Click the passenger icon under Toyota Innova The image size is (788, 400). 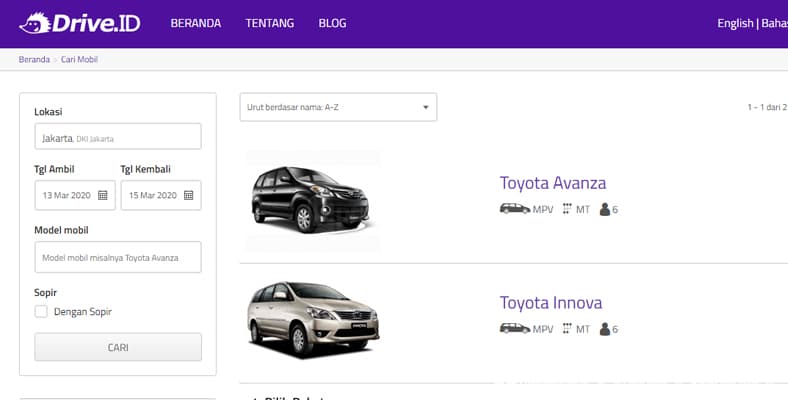click(x=605, y=329)
